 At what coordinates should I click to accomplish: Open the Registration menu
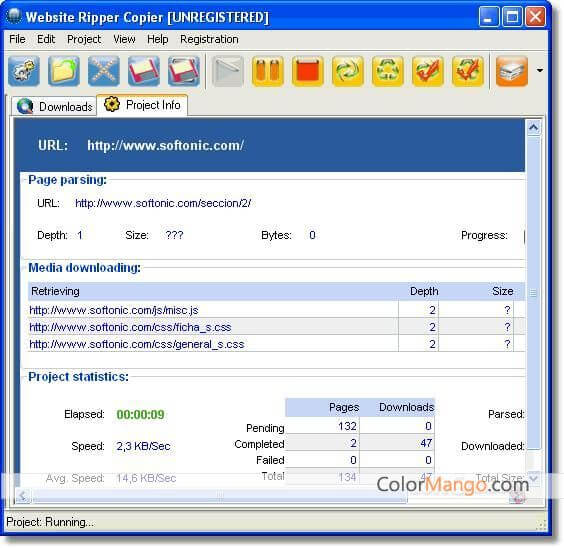(x=209, y=39)
